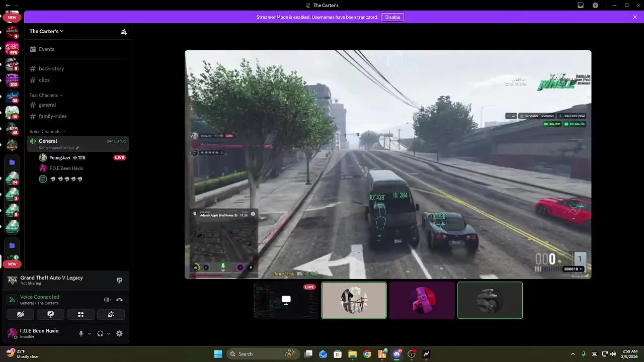644x362 pixels.
Task: Click the LIVE badge next to YoungJavi
Action: pyautogui.click(x=119, y=157)
